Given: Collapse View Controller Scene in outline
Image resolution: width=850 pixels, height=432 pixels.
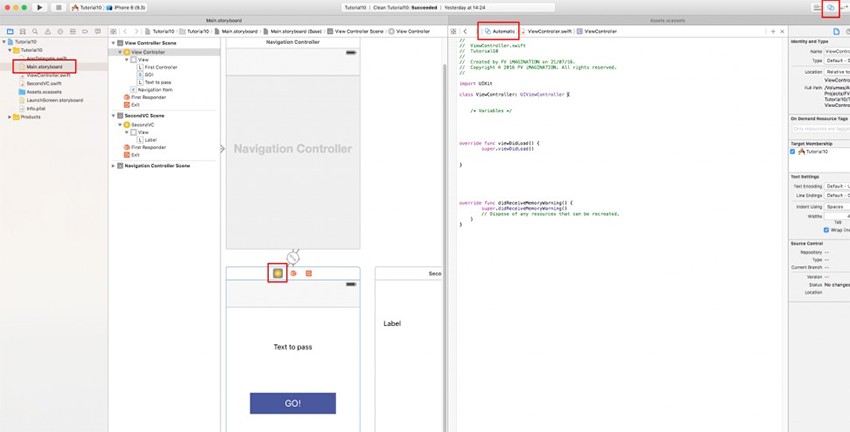Looking at the screenshot, I should point(114,43).
